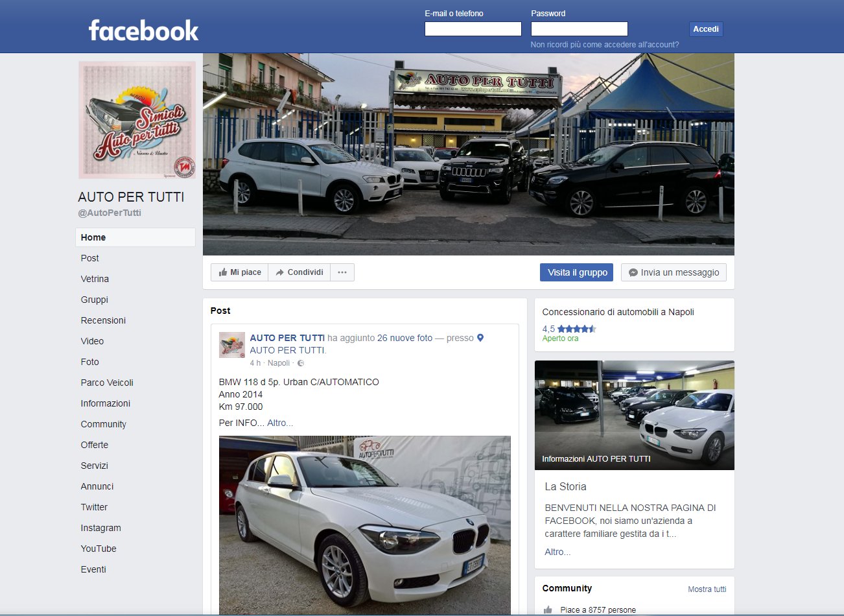
Task: Click the Facebook logo in the header
Action: [143, 30]
